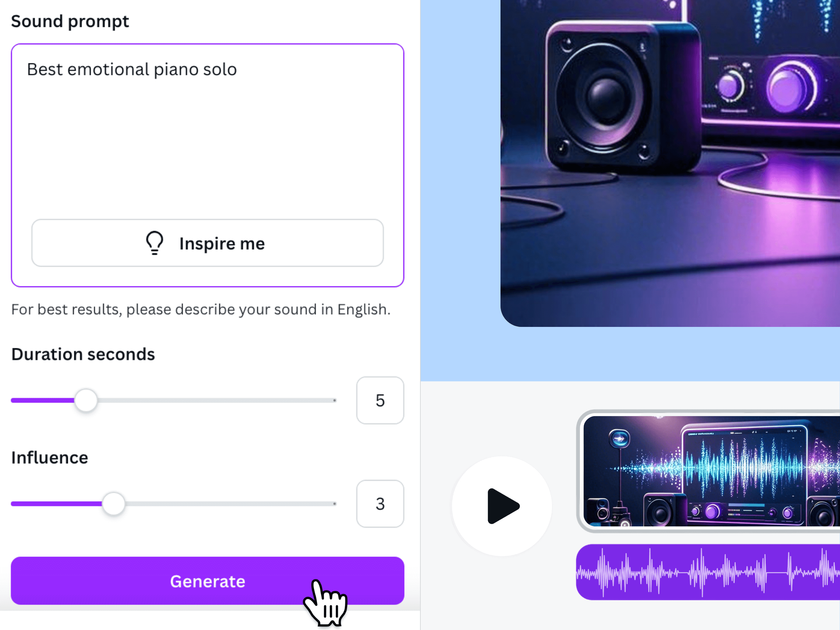Click the Sound prompt heading label

(x=70, y=22)
